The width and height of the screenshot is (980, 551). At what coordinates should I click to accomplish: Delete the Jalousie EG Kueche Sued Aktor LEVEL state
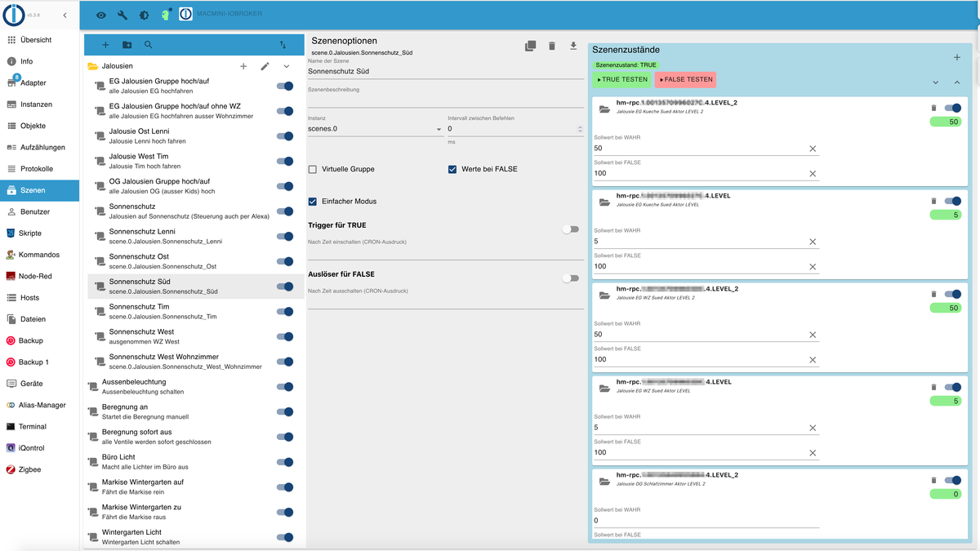933,201
